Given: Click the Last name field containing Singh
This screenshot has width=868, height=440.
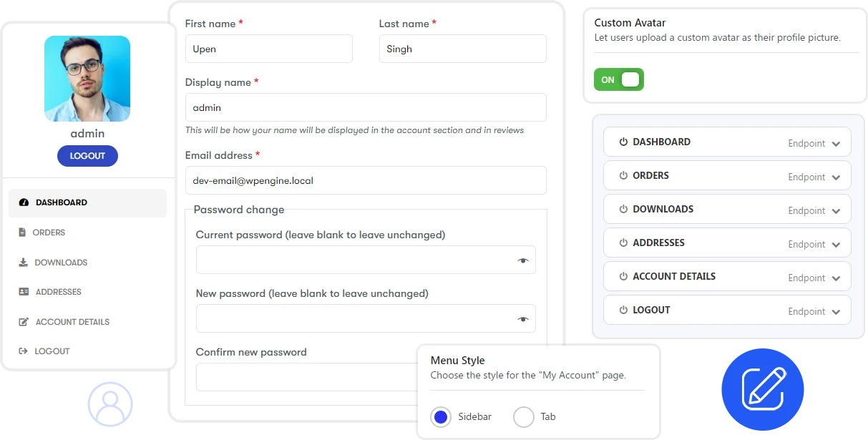Looking at the screenshot, I should (x=462, y=49).
